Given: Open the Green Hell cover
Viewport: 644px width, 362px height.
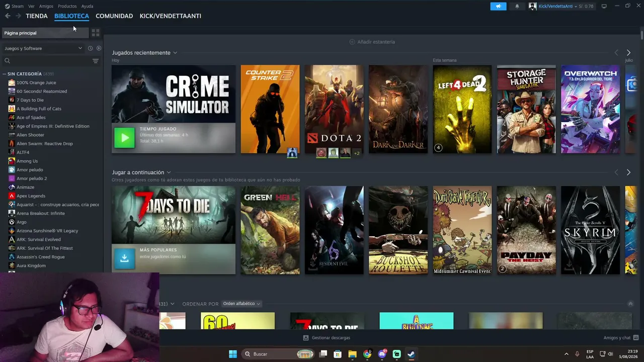Looking at the screenshot, I should click(x=270, y=230).
